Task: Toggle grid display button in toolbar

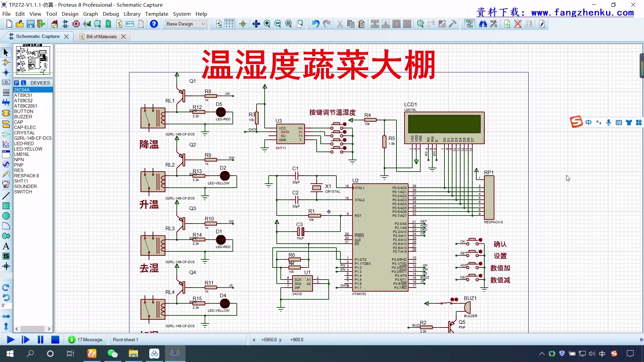Action: pyautogui.click(x=229, y=24)
